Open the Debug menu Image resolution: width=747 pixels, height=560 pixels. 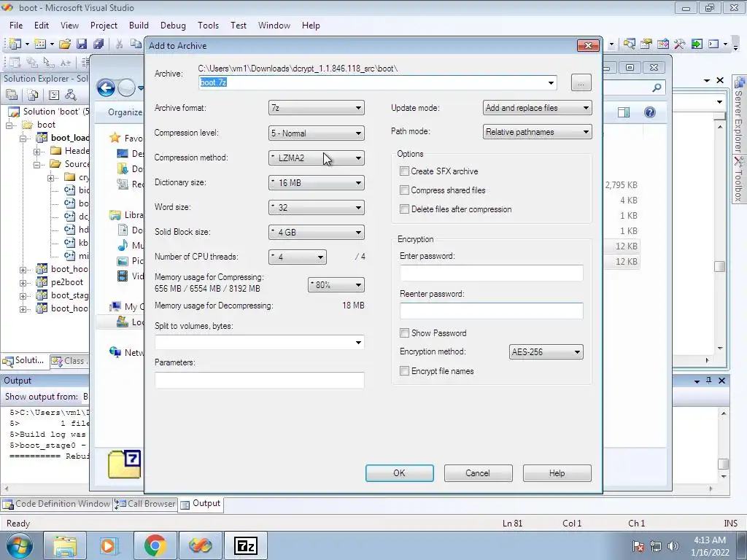click(173, 26)
